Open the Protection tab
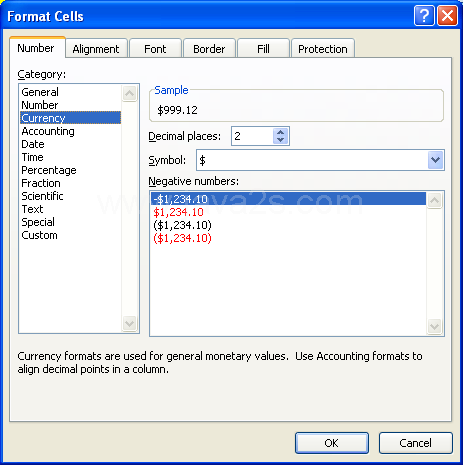The height and width of the screenshot is (465, 463). (323, 49)
